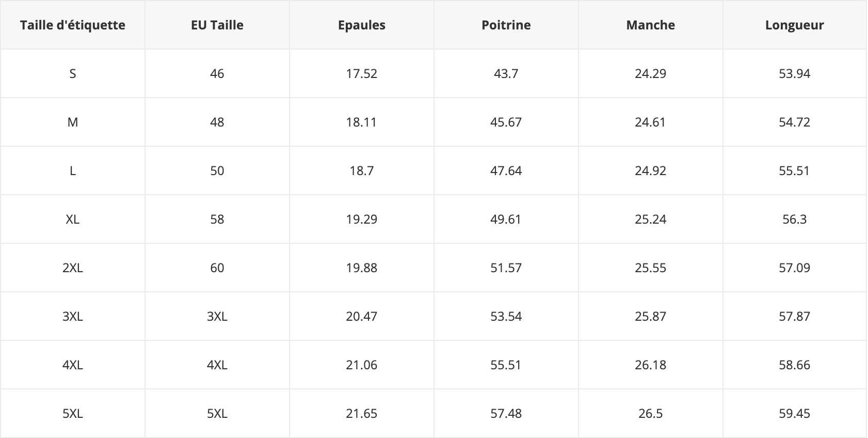Select the XL size label cell
The image size is (868, 438).
pos(73,219)
